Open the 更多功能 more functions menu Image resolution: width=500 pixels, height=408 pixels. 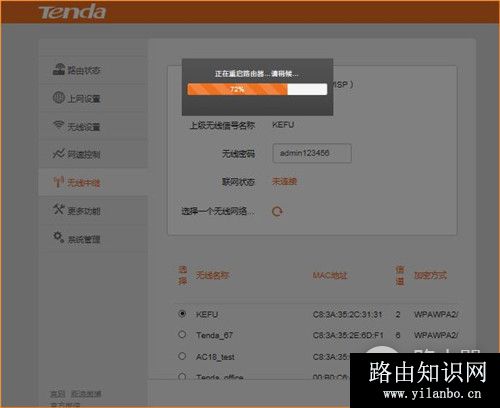(93, 211)
